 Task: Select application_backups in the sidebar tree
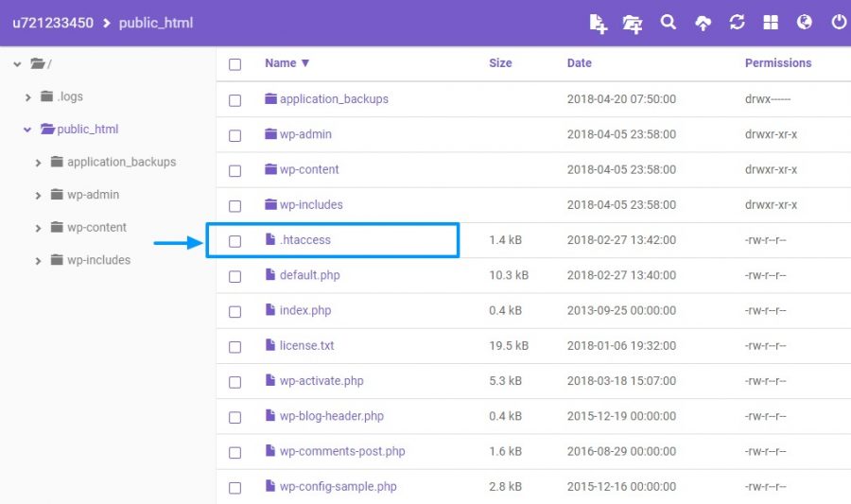121,162
